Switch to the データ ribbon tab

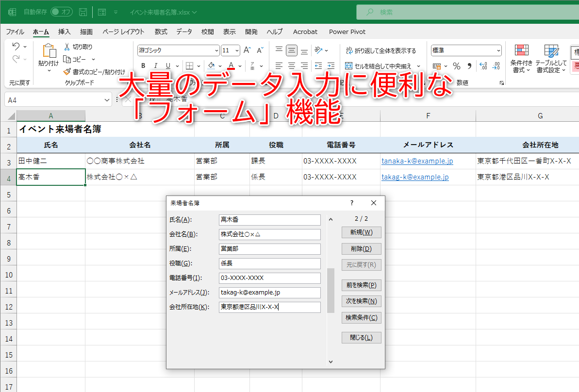coord(184,32)
